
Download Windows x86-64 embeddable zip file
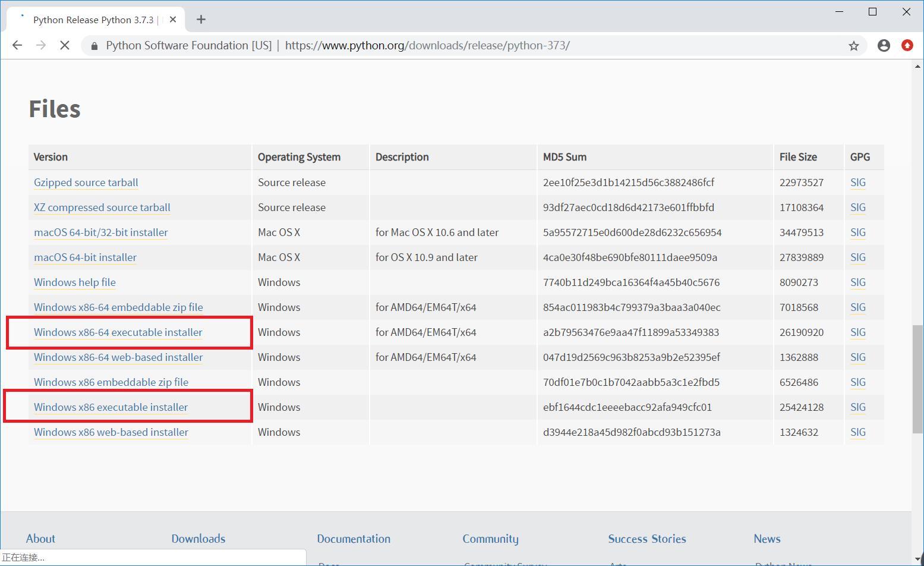click(118, 307)
